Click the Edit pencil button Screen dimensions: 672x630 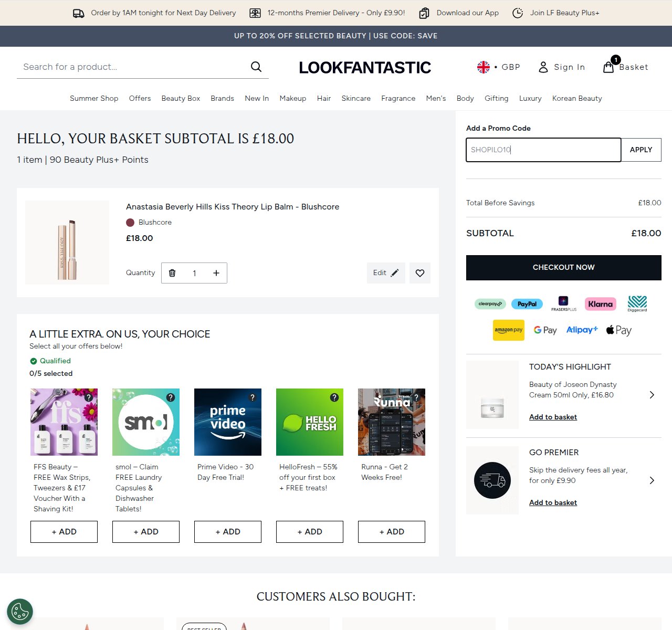(386, 273)
